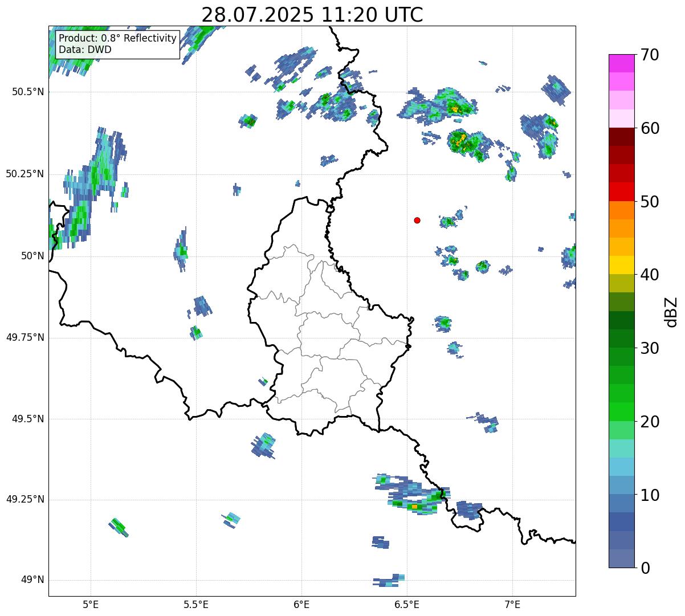Click the longitude label '6°E'
Screen dimensions: 685x616
[x=301, y=604]
